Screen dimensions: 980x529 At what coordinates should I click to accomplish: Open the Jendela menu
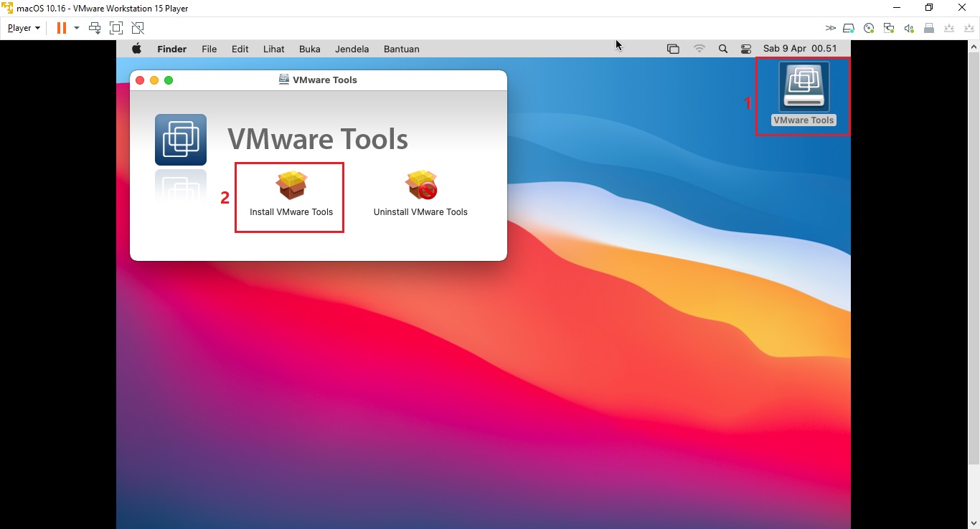(352, 49)
